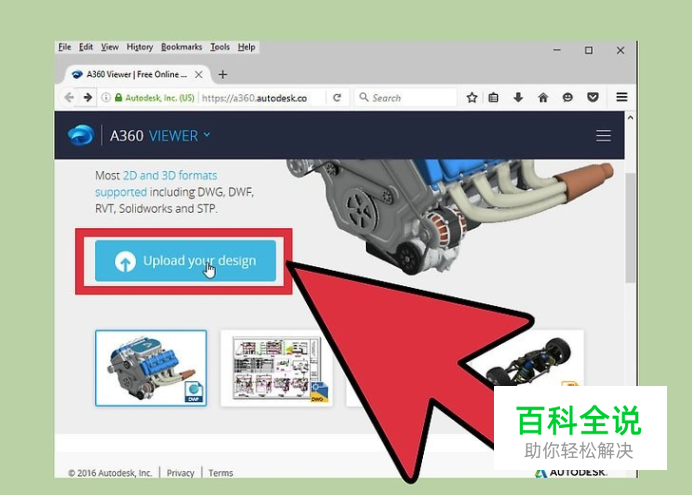Open the Bookmarks menu

(181, 47)
